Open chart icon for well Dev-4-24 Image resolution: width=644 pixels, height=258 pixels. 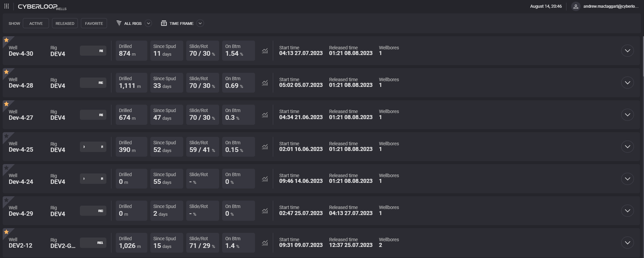pos(265,179)
